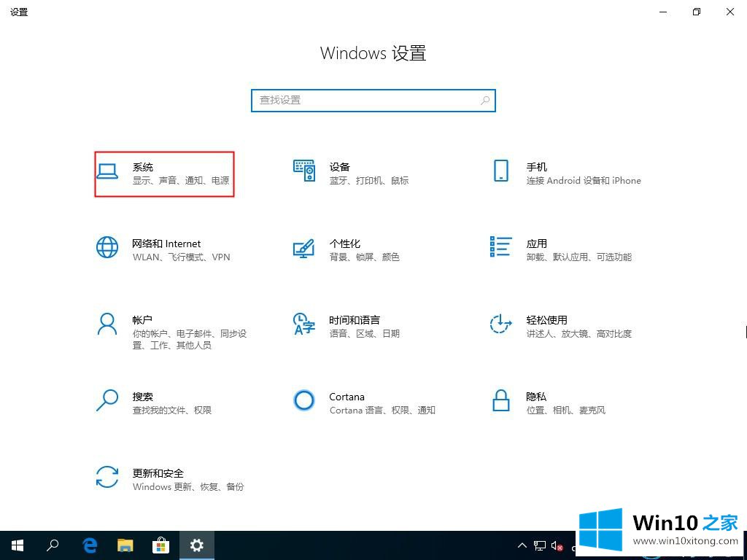The height and width of the screenshot is (560, 747).
Task: Open the 个性化 paintbrush icon
Action: [x=304, y=248]
